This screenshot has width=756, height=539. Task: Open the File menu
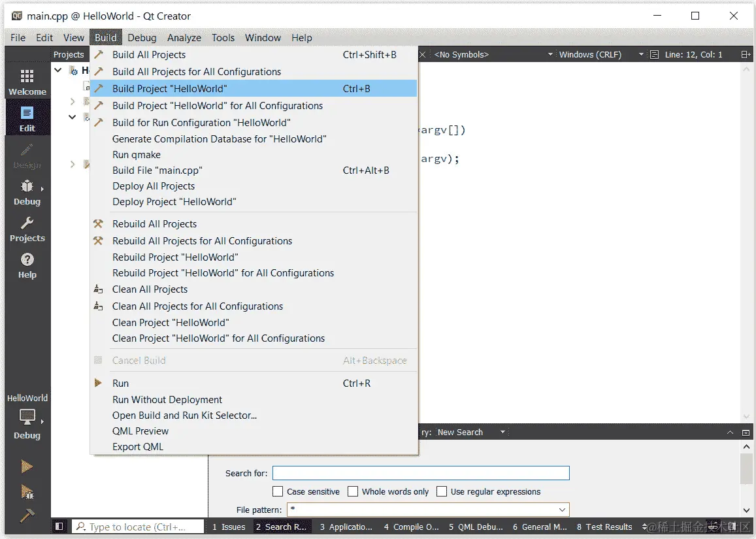18,38
